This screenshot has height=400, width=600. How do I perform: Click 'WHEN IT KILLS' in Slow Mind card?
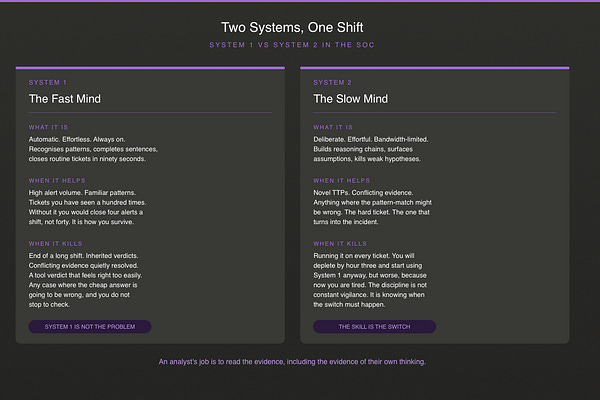click(340, 243)
